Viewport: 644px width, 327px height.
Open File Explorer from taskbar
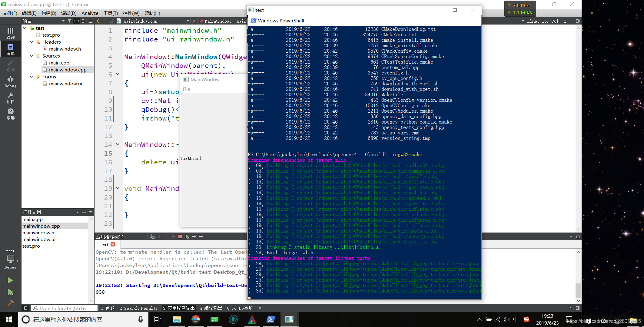[x=177, y=319]
